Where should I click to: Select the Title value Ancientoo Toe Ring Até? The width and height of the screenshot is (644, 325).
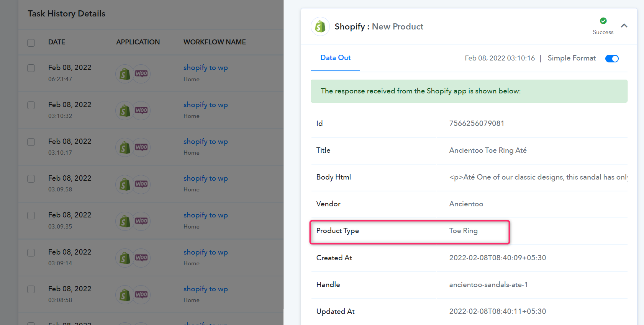[488, 150]
